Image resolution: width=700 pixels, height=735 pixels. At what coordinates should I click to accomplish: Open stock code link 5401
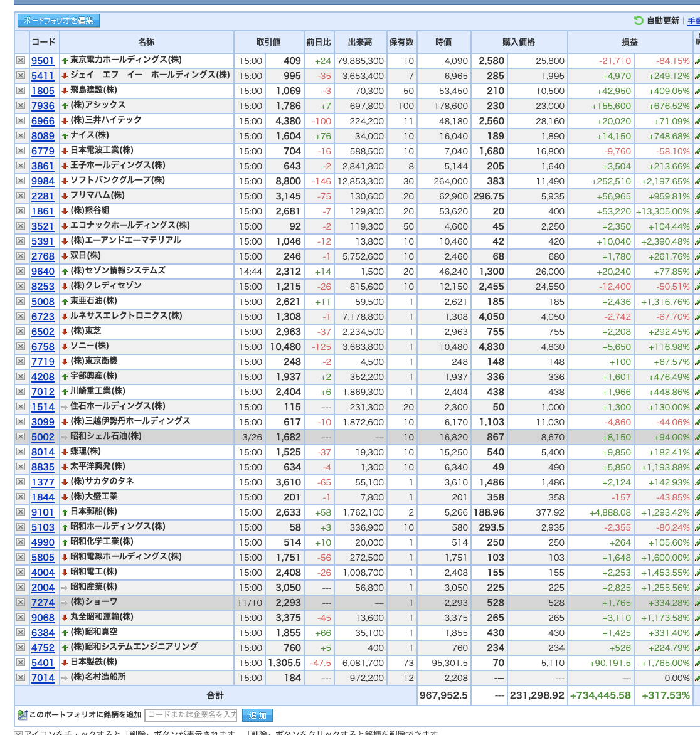click(x=43, y=662)
